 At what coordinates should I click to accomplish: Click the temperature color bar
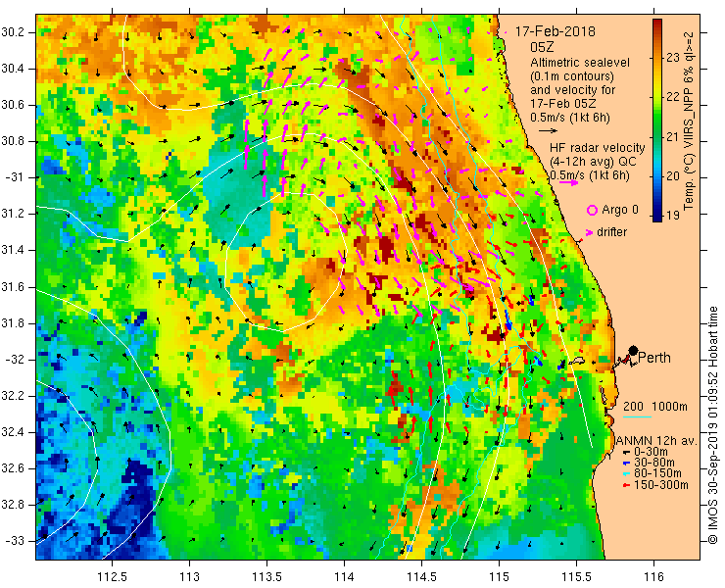657,121
